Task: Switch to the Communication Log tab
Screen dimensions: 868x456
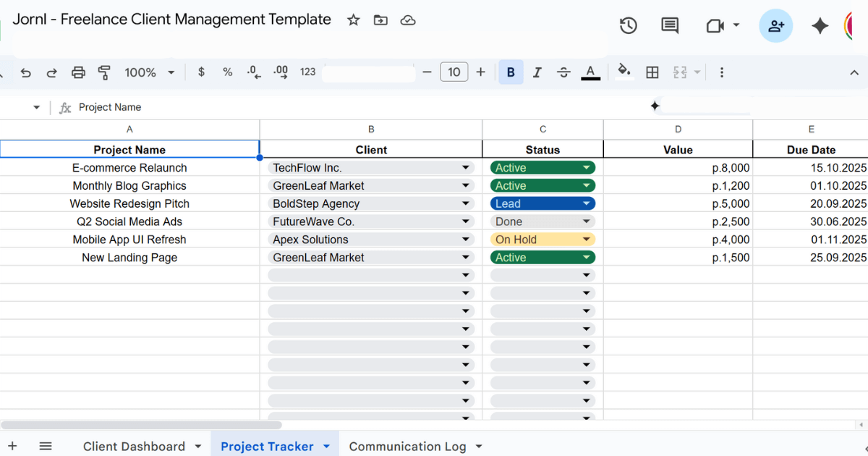Action: (x=407, y=446)
